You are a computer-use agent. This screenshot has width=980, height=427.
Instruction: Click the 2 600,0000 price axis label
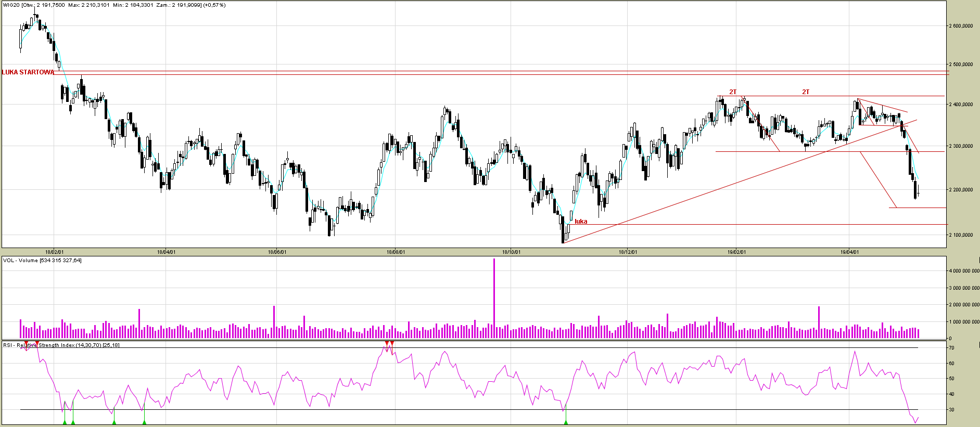tap(961, 25)
